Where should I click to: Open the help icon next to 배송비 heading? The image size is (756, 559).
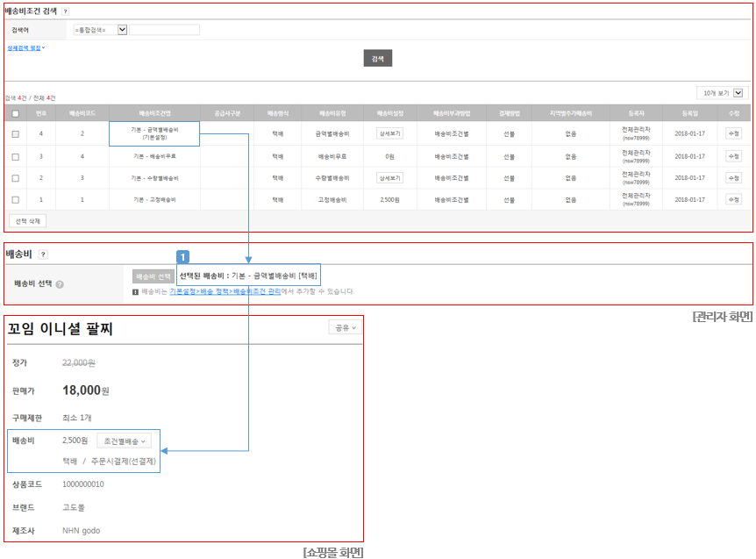(43, 254)
